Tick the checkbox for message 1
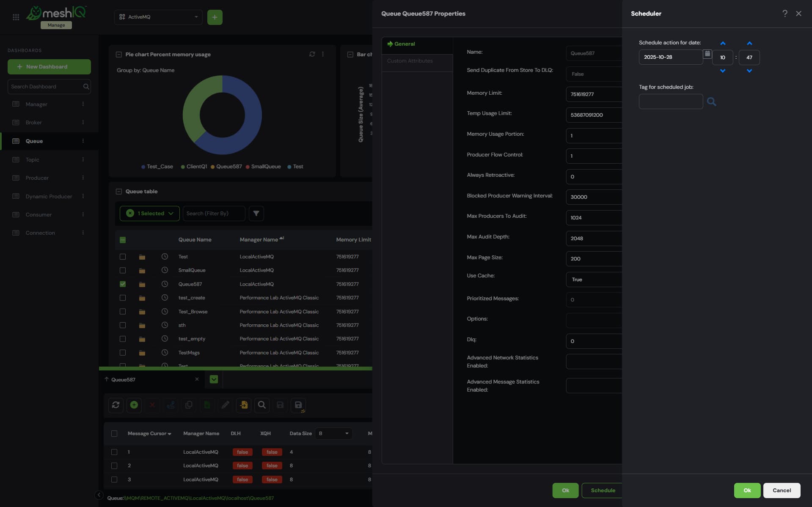 coord(114,452)
